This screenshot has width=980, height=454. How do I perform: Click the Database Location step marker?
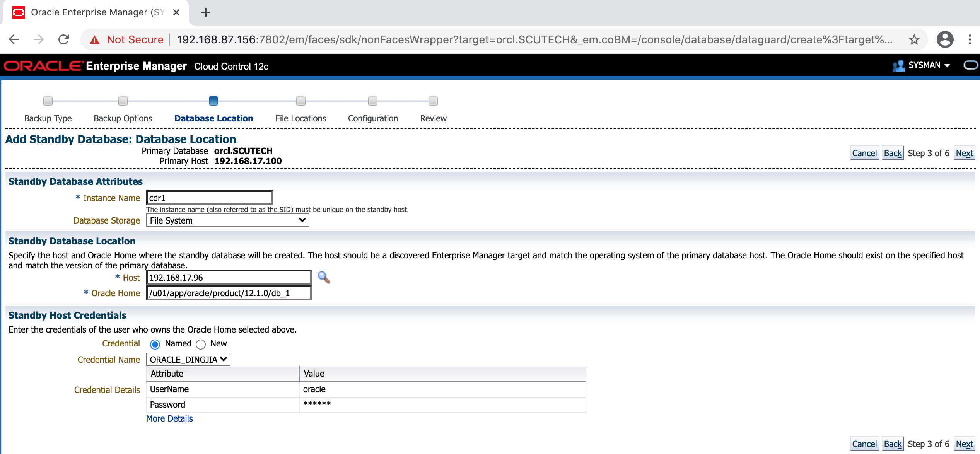pyautogui.click(x=213, y=101)
